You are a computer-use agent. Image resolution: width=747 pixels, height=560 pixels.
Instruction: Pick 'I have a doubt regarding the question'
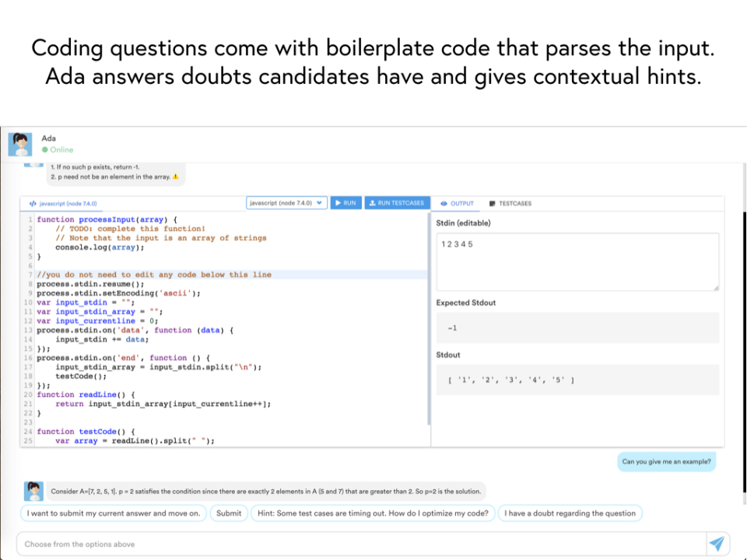(x=570, y=513)
